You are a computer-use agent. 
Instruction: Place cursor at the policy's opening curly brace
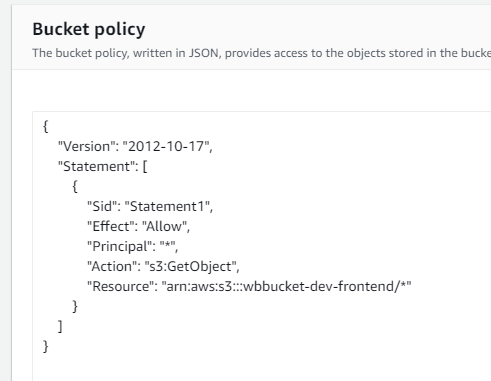tap(46, 126)
